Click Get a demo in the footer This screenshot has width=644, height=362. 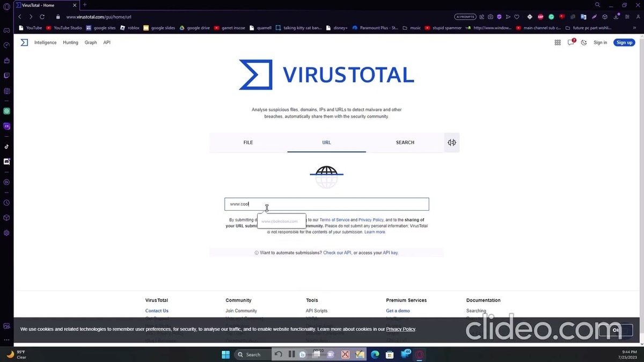398,311
